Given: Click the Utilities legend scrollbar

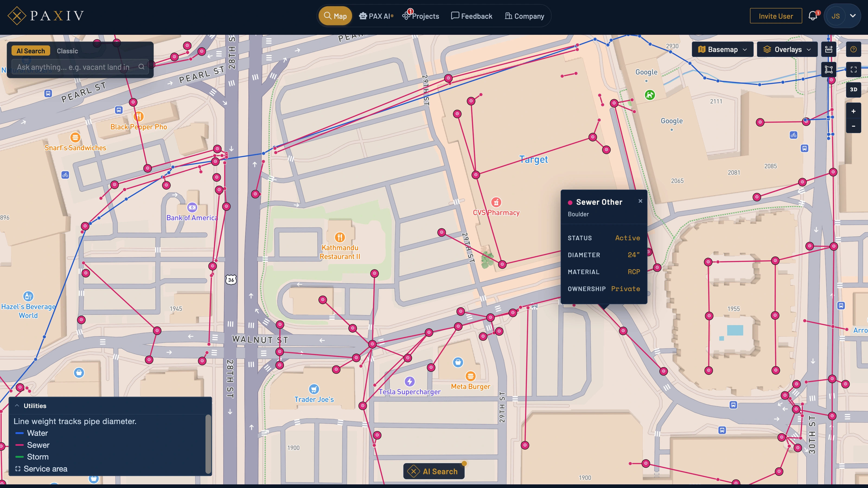Looking at the screenshot, I should [208, 444].
